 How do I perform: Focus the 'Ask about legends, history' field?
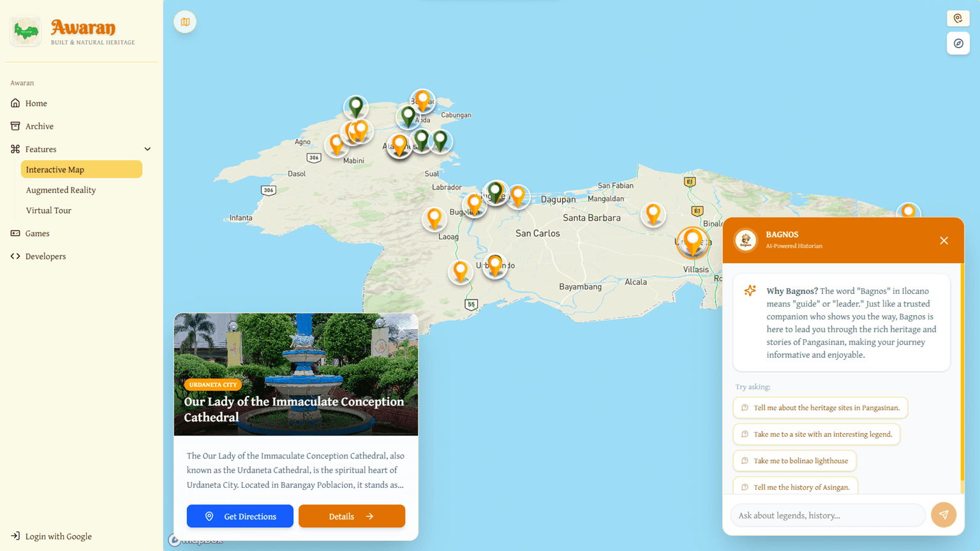point(828,515)
